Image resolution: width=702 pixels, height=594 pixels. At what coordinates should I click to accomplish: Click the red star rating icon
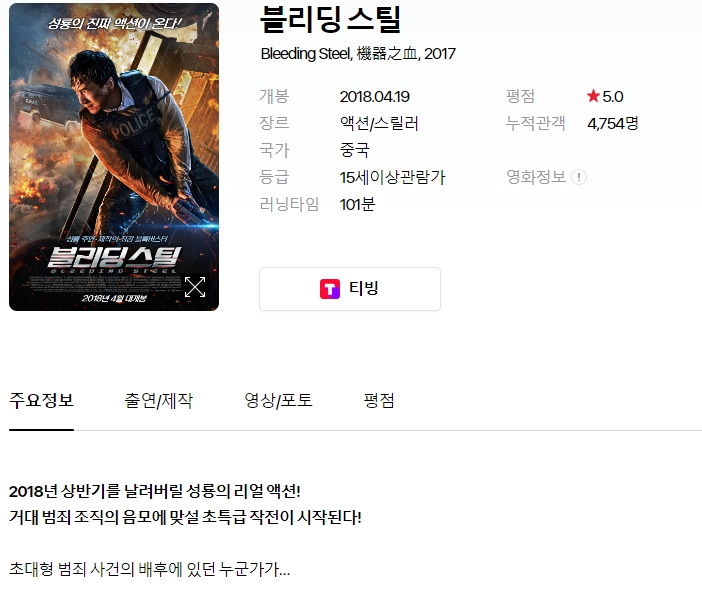593,96
